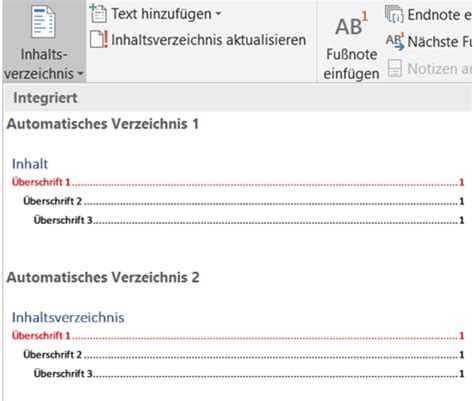Click Überschrift 2 line in first preview
Viewport: 474px width, 401px height.
point(244,201)
